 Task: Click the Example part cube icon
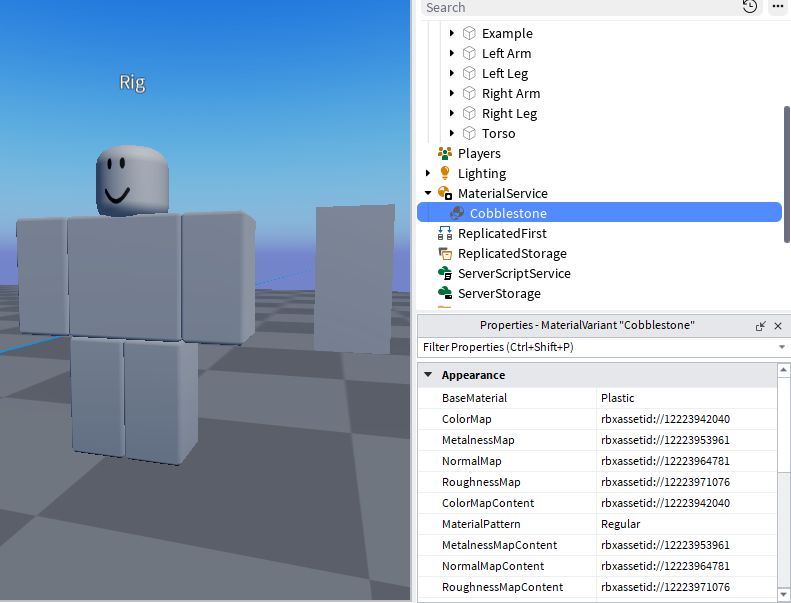pos(469,33)
